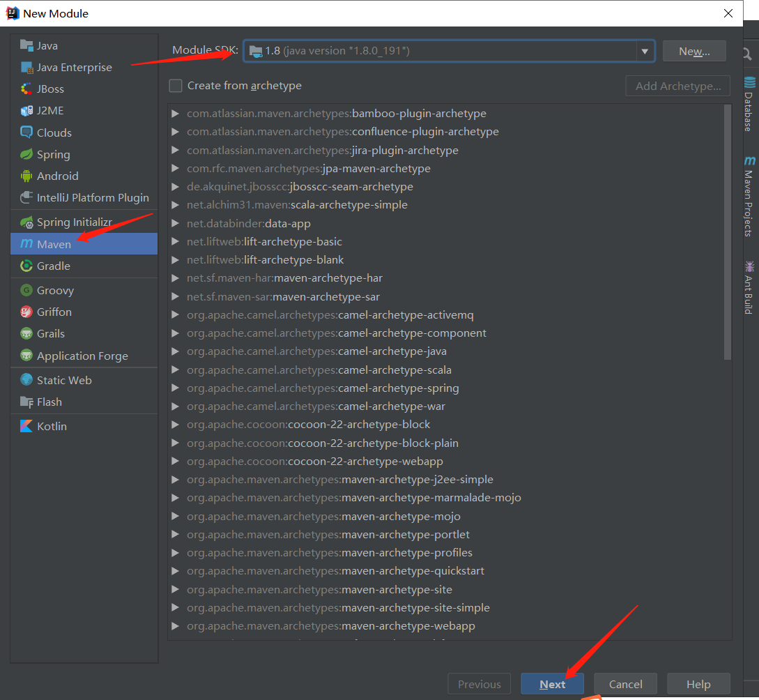Image resolution: width=759 pixels, height=700 pixels.
Task: Click the Next button
Action: (x=552, y=684)
